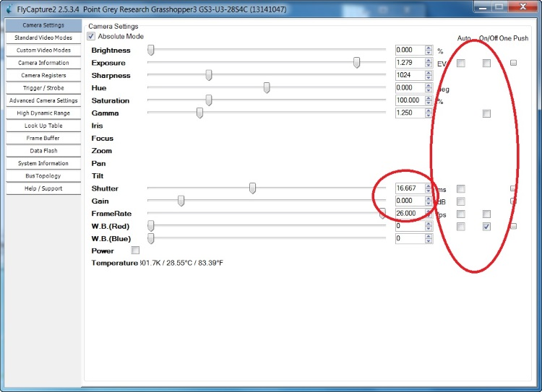Open Advanced Camera Settings
This screenshot has height=392, width=542.
(43, 100)
